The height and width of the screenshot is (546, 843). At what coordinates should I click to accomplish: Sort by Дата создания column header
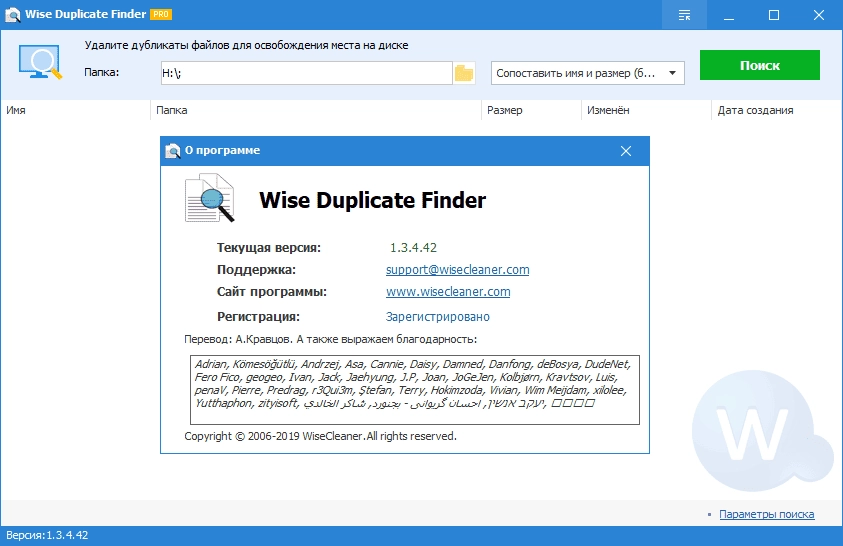pyautogui.click(x=776, y=110)
